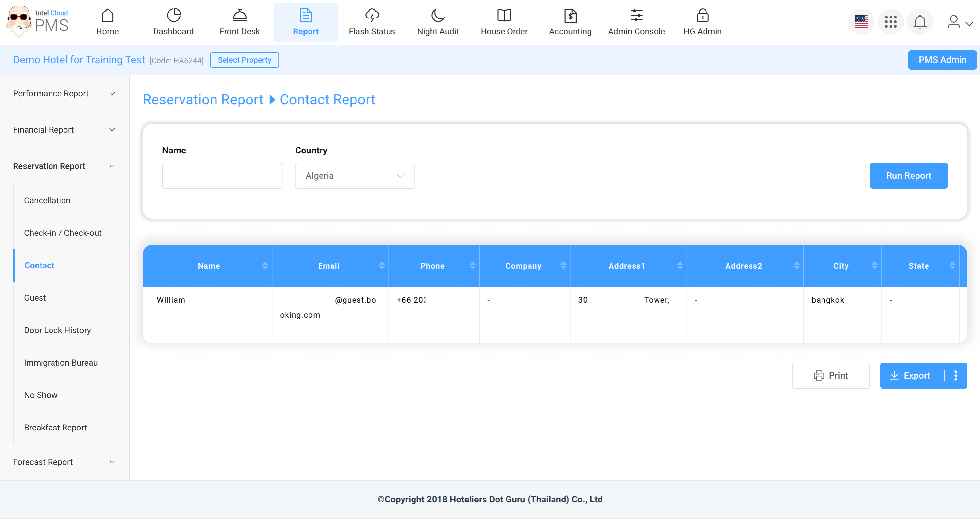Viewport: 980px width, 519px height.
Task: Open the US flag language selector
Action: coord(861,22)
